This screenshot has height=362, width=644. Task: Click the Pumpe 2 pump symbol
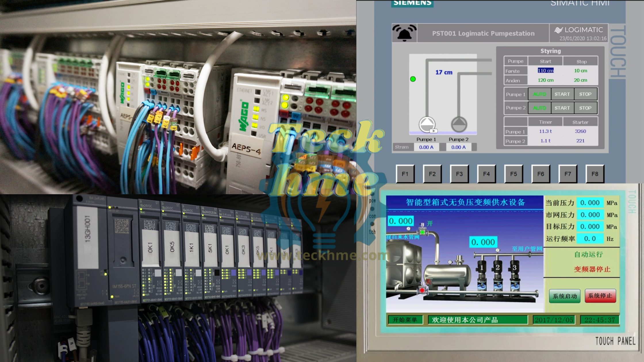(459, 124)
